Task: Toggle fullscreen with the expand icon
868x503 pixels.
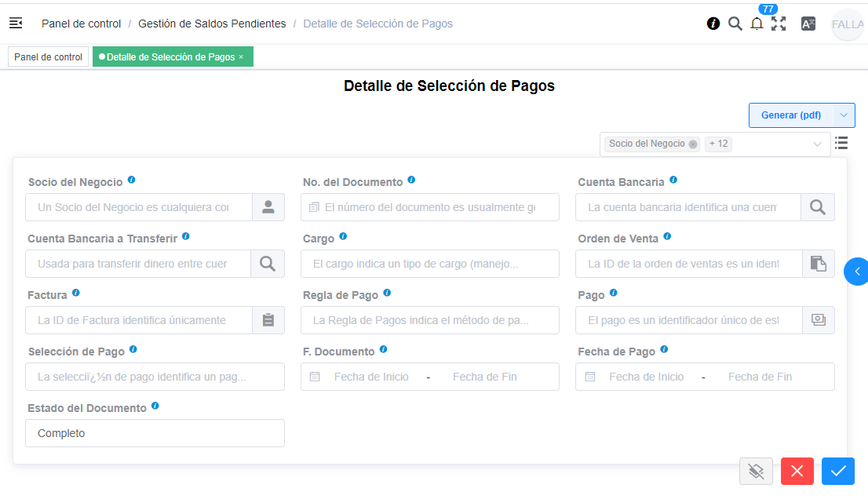Action: pyautogui.click(x=779, y=24)
